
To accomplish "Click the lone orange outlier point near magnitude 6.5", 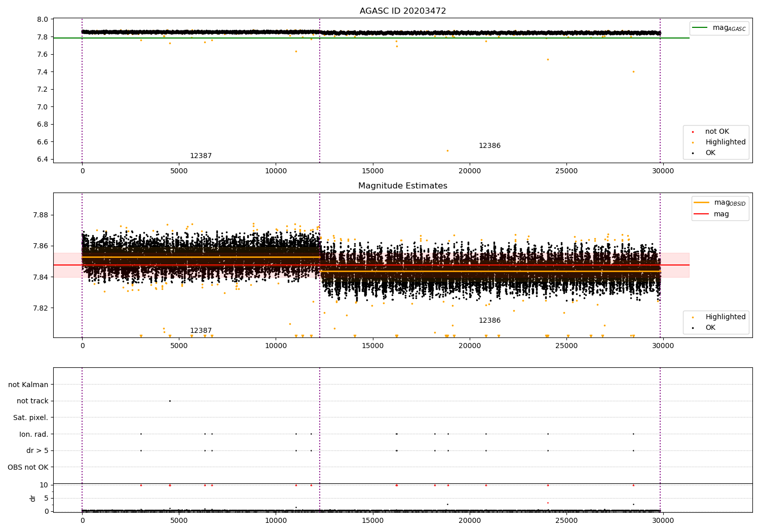I will click(x=447, y=150).
